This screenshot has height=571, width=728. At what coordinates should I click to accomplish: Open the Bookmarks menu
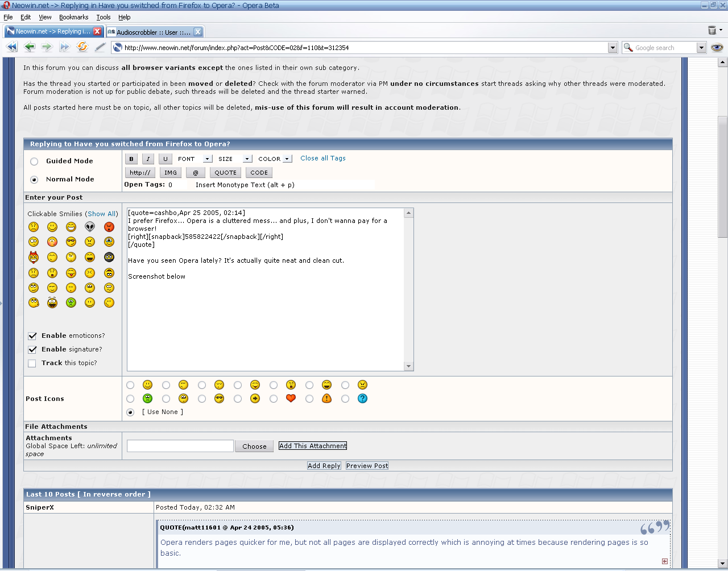(74, 17)
